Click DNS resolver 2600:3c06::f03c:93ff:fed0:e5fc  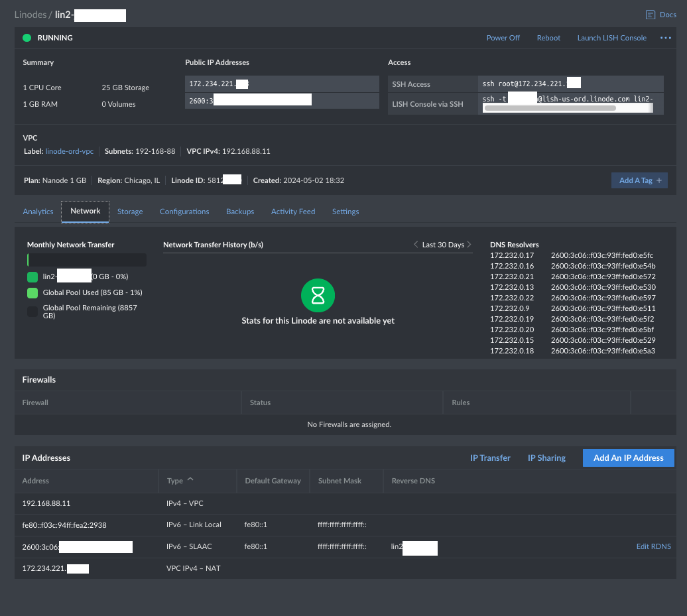[x=602, y=255]
